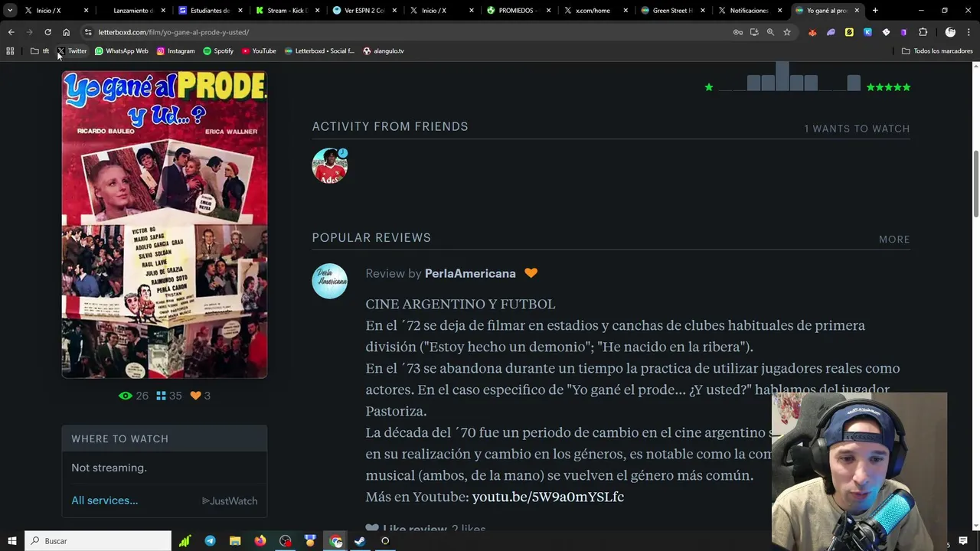The width and height of the screenshot is (980, 551).
Task: Open the Spotify bookmark
Action: (x=218, y=51)
